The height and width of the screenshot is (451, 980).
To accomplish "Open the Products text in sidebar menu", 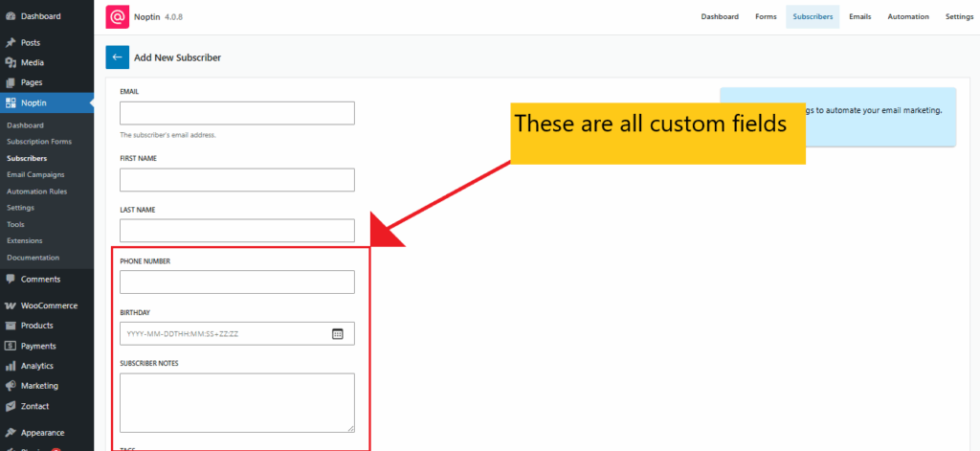I will 37,326.
